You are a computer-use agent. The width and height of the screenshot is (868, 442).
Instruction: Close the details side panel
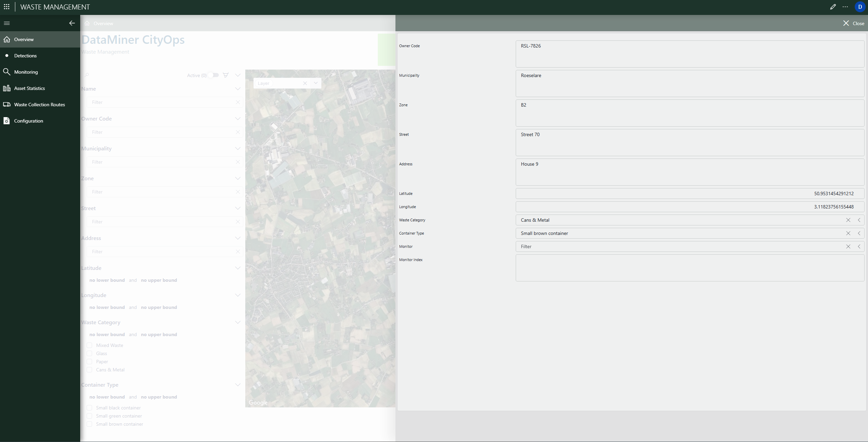(x=853, y=23)
